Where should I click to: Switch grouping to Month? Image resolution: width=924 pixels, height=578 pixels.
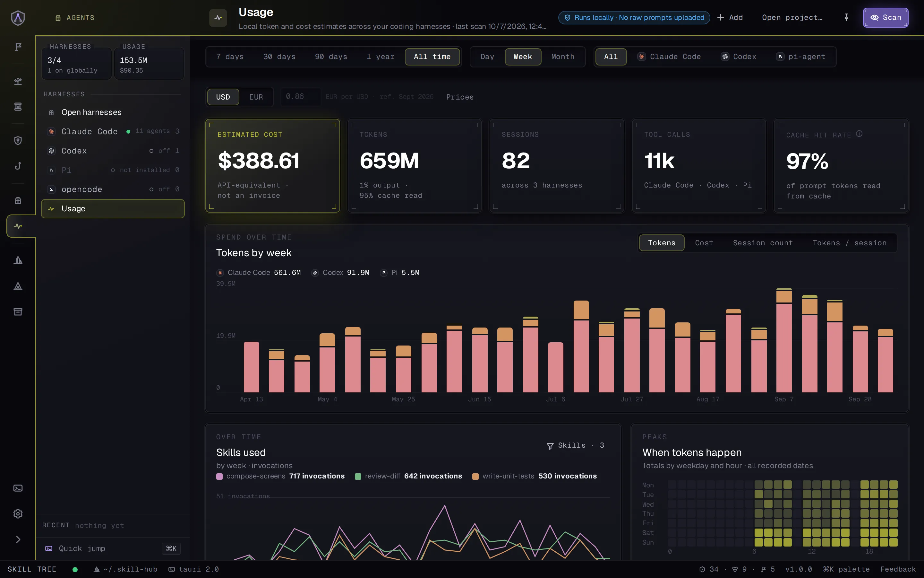coord(563,57)
